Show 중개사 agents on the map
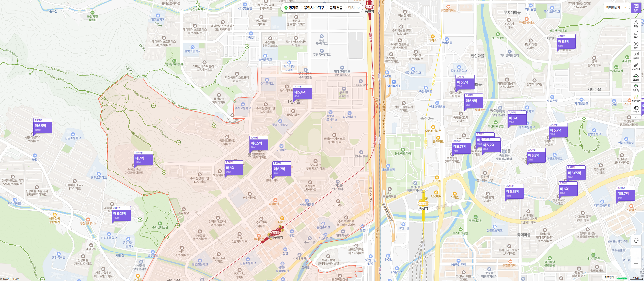Screen dimensions: 644x281 636,56
